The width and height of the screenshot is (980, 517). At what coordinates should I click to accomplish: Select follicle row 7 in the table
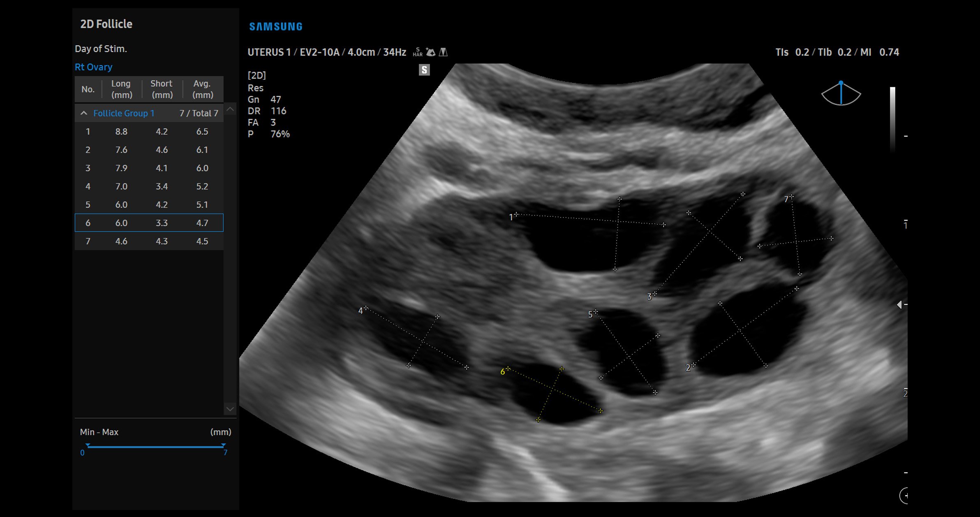click(x=149, y=241)
